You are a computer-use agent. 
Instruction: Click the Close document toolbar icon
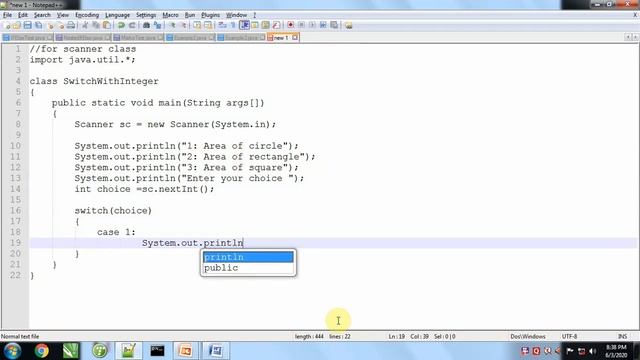click(x=51, y=25)
